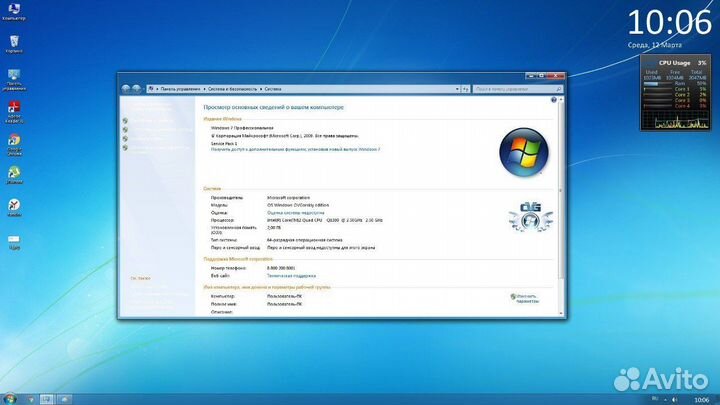This screenshot has height=405, width=720.
Task: Launch Adobe Reader from the desktop
Action: [14, 109]
